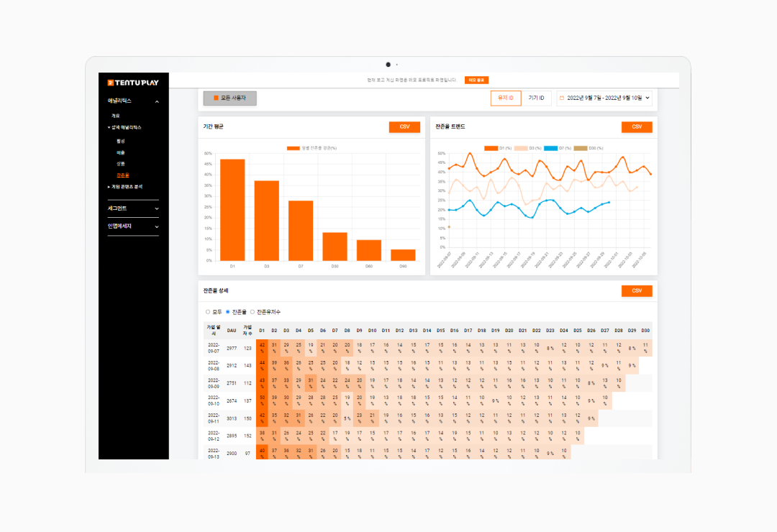Viewport: 777px width, 532px height.
Task: Select the 모두 radio button
Action: point(208,311)
